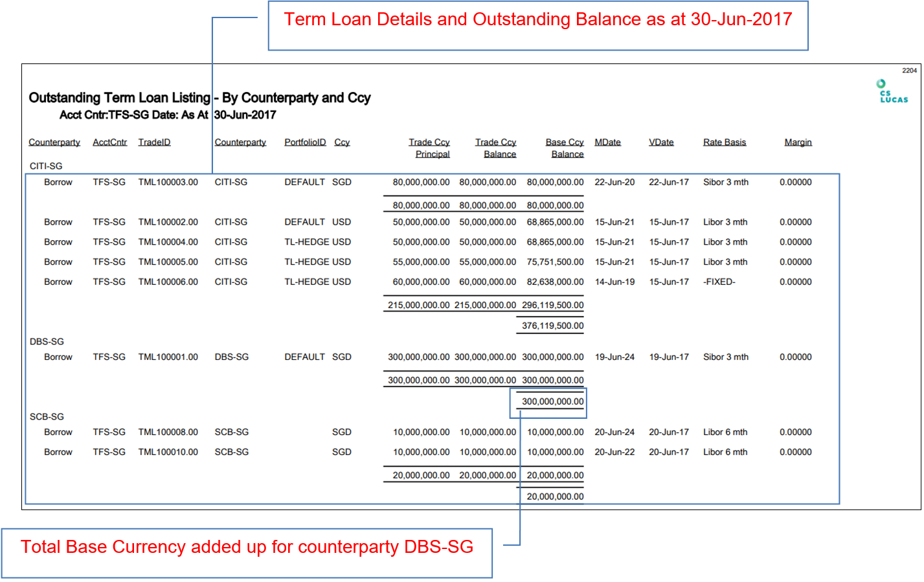Click the AcctCntr column header
The width and height of the screenshot is (924, 582).
[x=109, y=142]
